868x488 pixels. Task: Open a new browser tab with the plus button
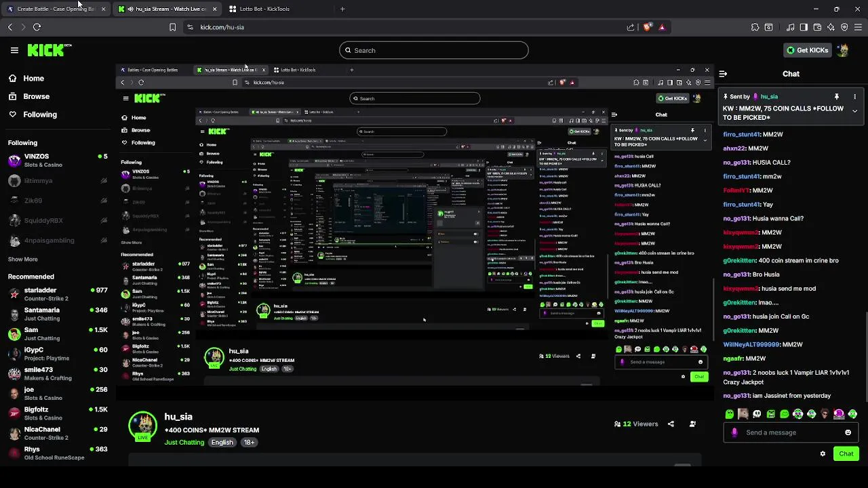click(x=342, y=9)
